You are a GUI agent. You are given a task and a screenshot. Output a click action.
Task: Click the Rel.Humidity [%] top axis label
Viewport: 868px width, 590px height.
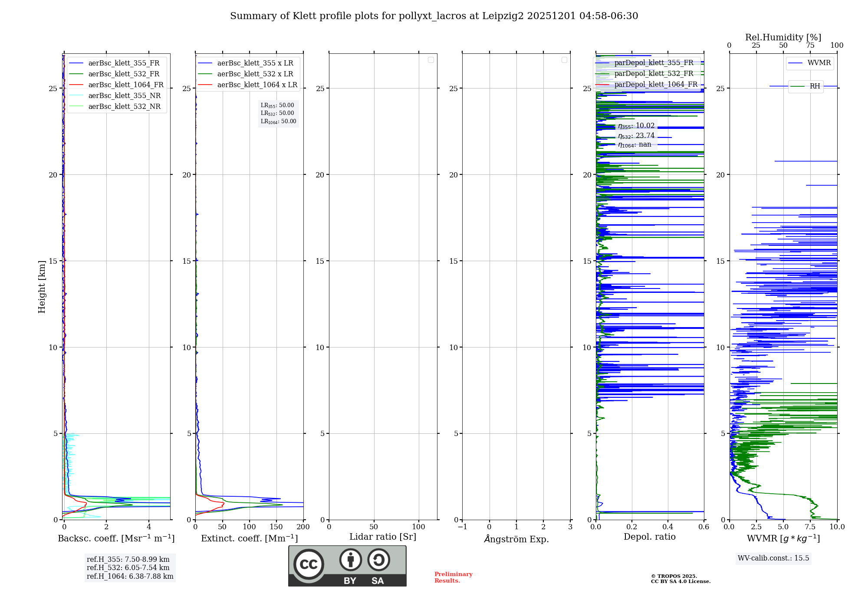(x=783, y=37)
